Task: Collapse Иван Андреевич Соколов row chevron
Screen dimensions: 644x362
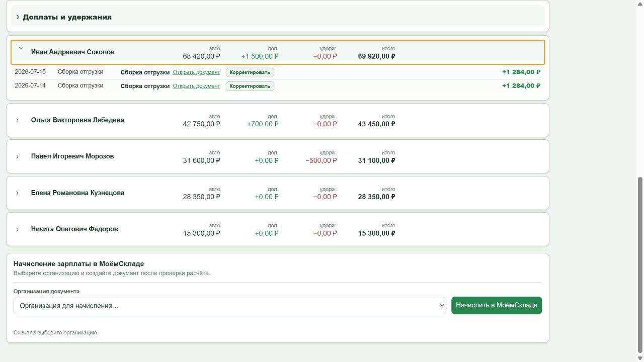Action: pos(21,48)
